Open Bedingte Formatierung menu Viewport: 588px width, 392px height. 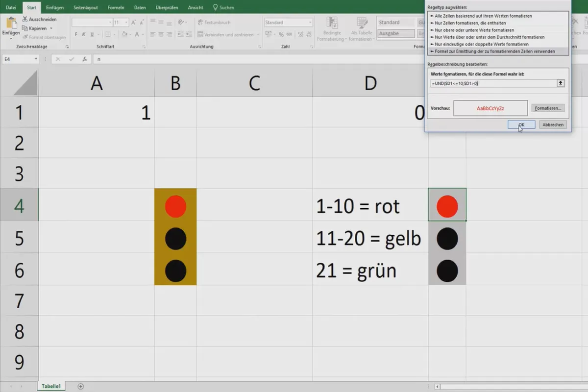tap(332, 29)
